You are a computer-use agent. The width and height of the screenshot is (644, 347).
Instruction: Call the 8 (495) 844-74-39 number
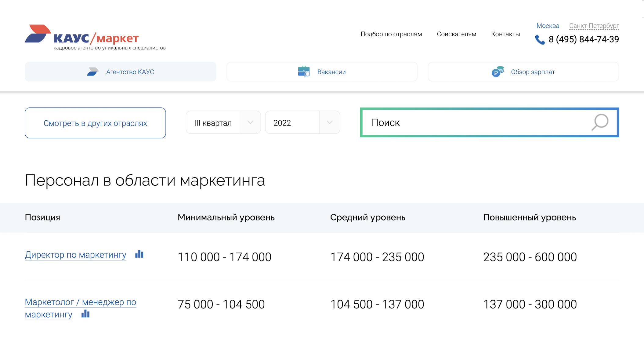(584, 39)
